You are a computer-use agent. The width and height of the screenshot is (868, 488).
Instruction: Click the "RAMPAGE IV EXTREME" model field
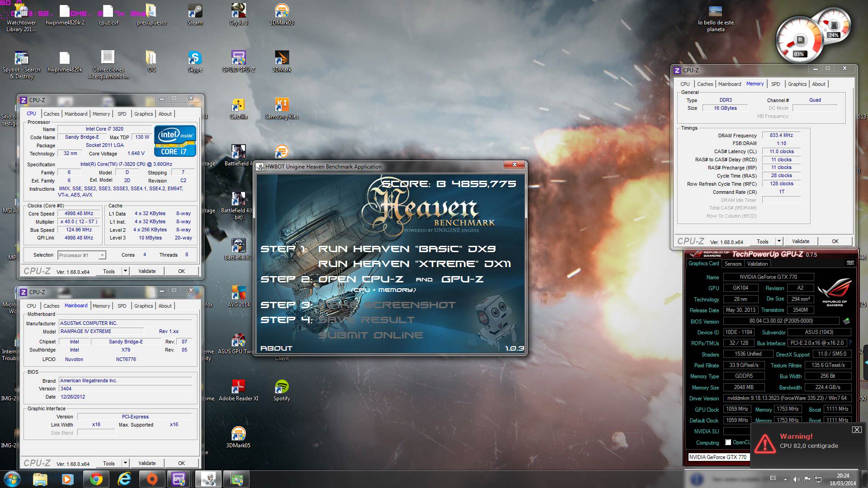(101, 332)
